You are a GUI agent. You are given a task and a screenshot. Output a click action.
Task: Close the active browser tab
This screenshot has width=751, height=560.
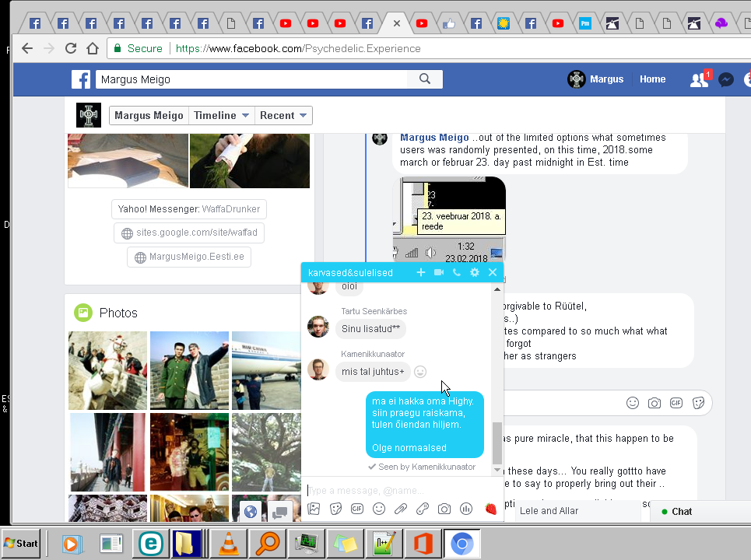[x=397, y=23]
